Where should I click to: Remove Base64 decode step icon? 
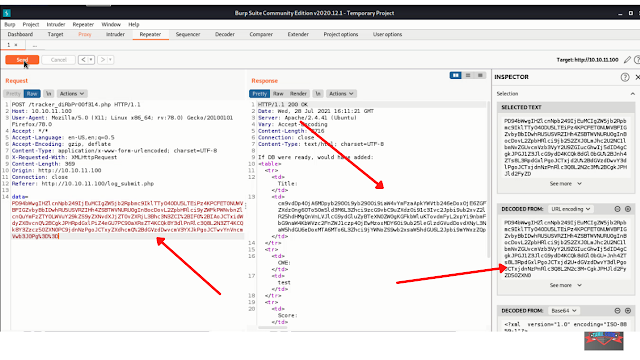pyautogui.click(x=617, y=311)
